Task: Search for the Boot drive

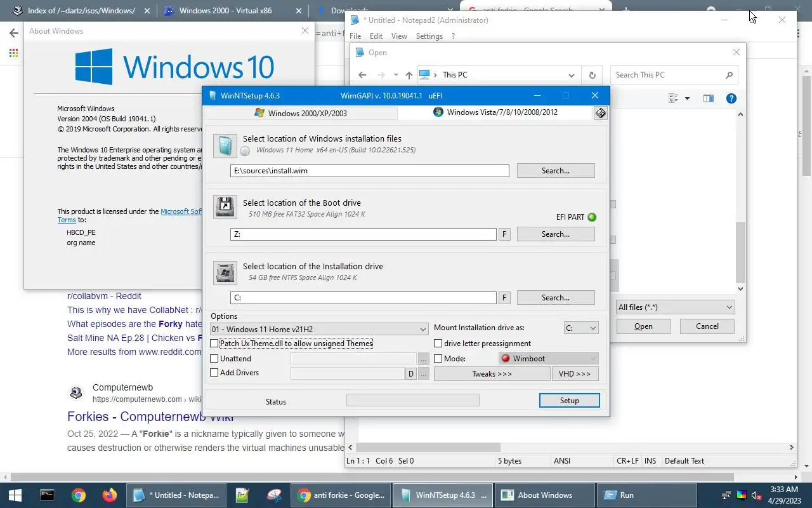Action: click(556, 234)
